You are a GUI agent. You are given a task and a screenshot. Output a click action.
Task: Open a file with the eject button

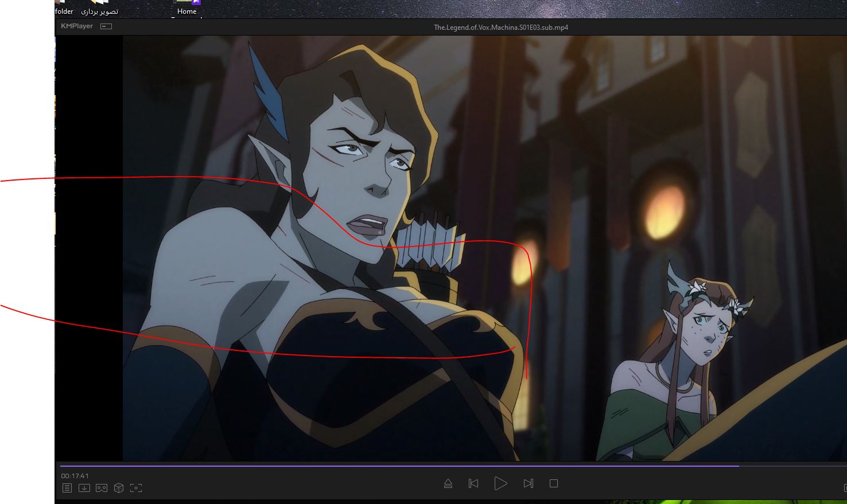pyautogui.click(x=448, y=484)
